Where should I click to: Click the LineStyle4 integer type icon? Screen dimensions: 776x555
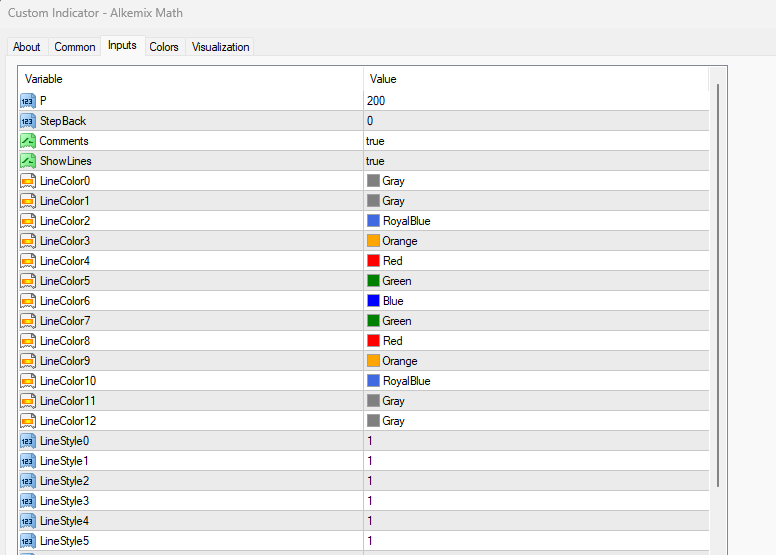point(28,521)
